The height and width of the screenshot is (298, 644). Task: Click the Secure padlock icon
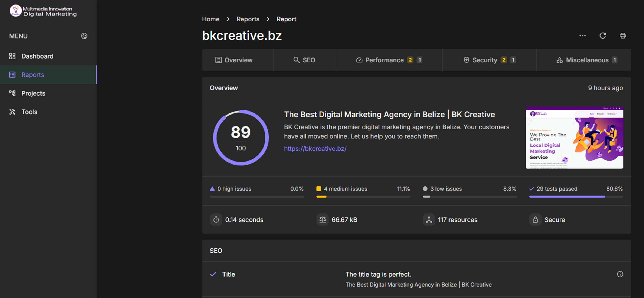[x=535, y=220]
